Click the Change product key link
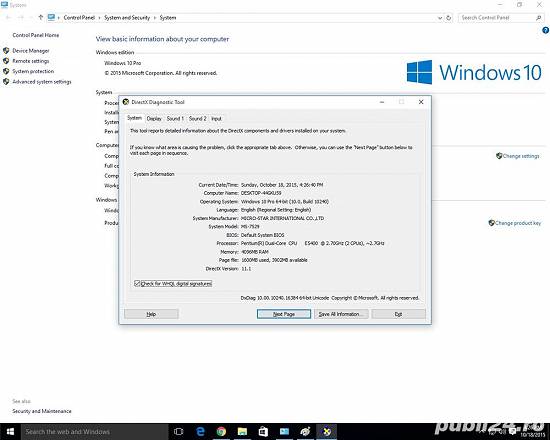Image resolution: width=550 pixels, height=440 pixels. [x=518, y=223]
